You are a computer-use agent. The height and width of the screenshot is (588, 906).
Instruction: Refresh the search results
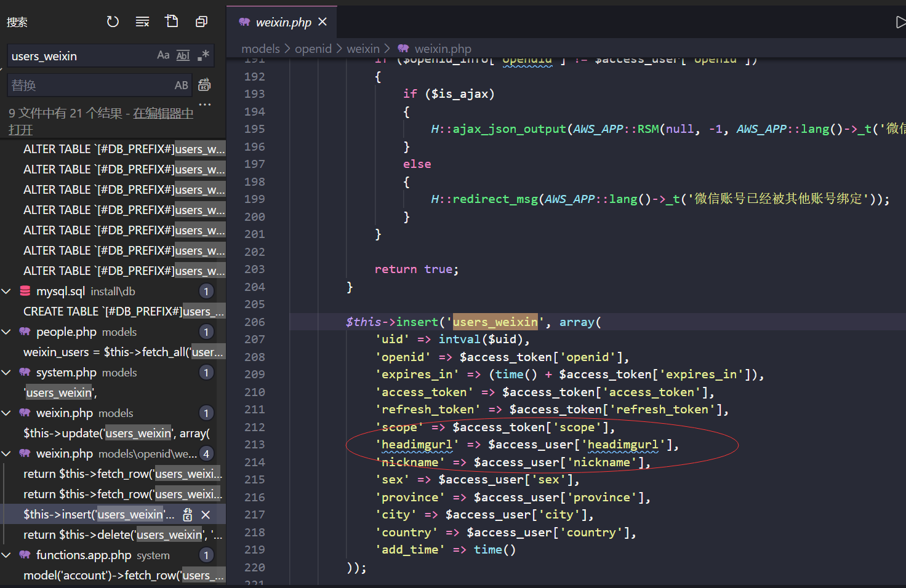(x=113, y=22)
